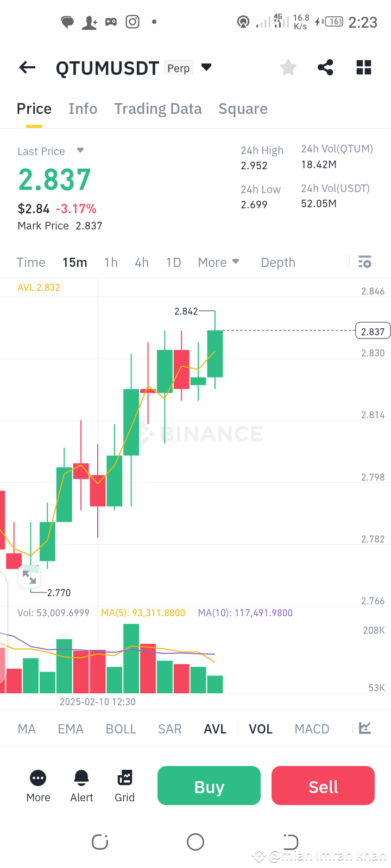
Task: Select the 1h chart interval
Action: pyautogui.click(x=110, y=262)
